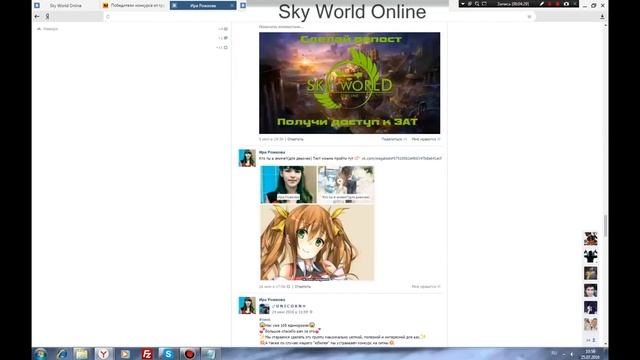Close the Ира Рожкова tab

[232, 6]
